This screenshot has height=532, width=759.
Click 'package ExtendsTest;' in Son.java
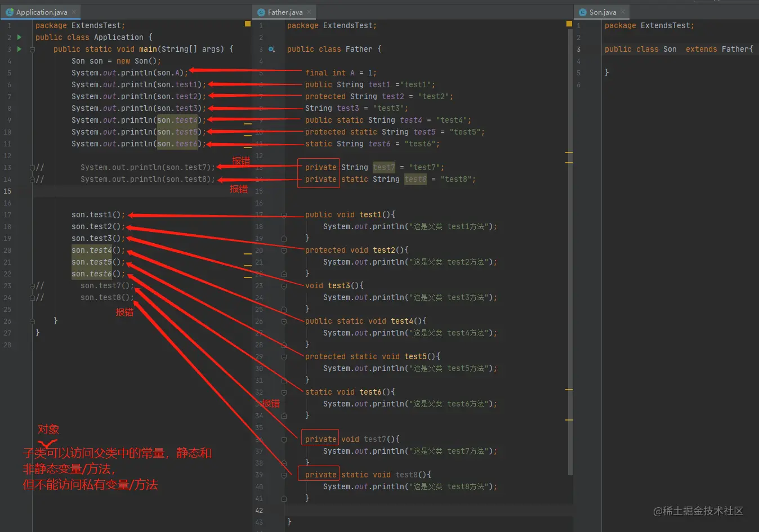[649, 25]
